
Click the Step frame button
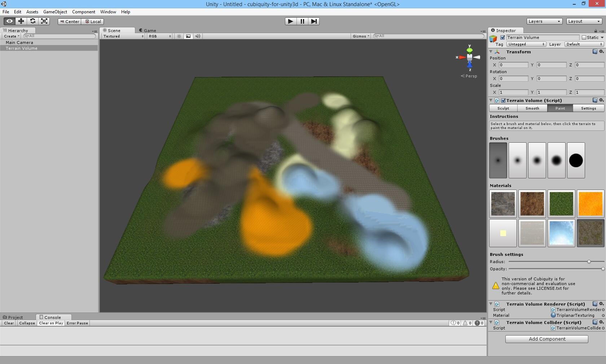(314, 21)
